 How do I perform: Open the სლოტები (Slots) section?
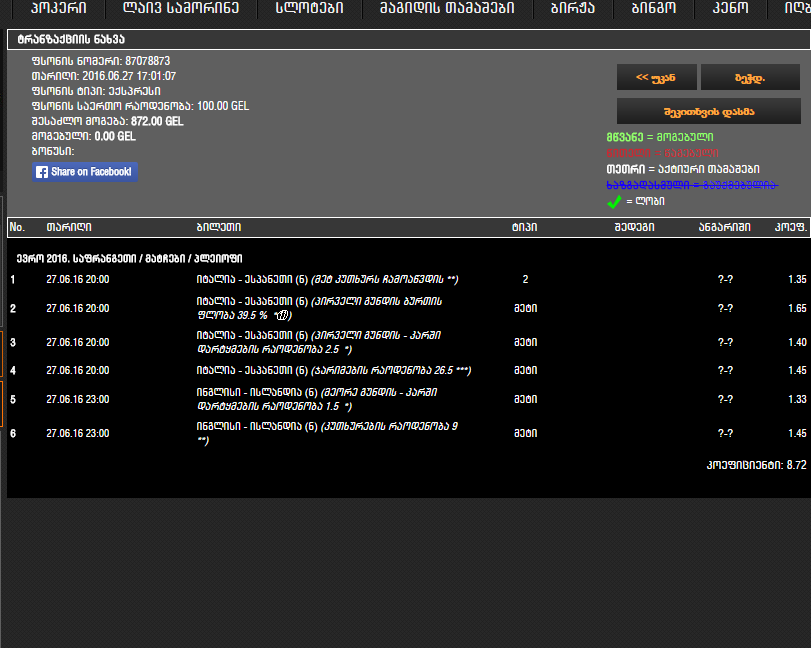(309, 9)
